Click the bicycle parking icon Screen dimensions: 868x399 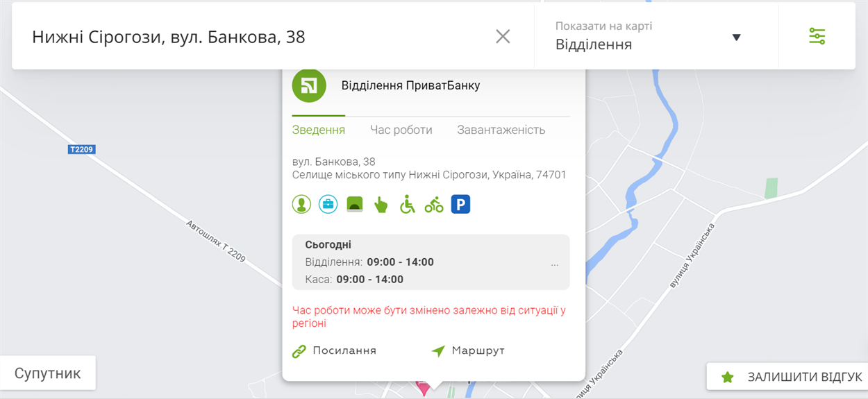click(434, 204)
